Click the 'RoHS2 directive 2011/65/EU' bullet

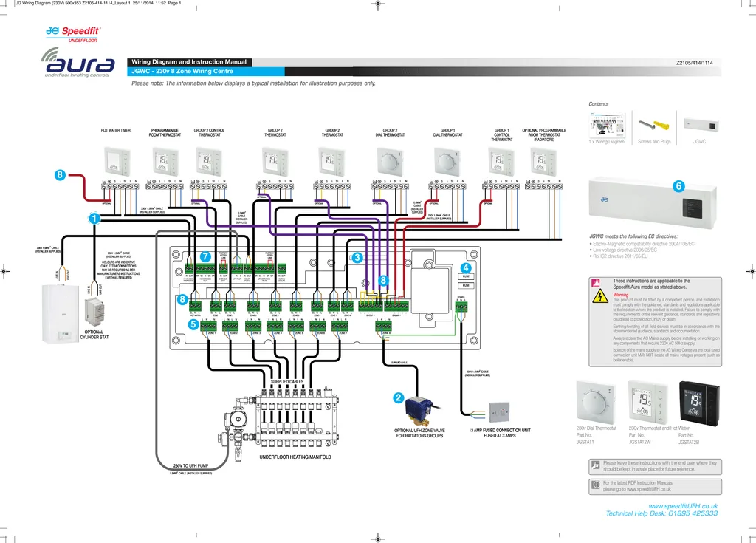point(619,256)
